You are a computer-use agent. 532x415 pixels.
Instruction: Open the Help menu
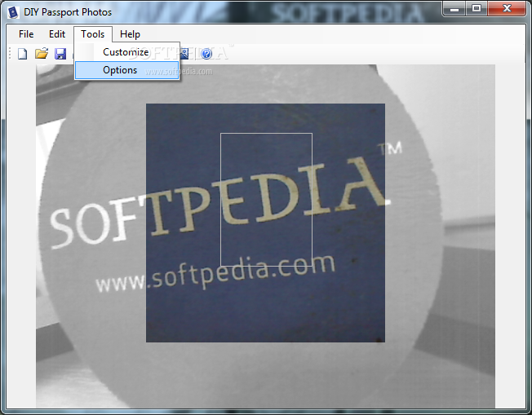(130, 34)
